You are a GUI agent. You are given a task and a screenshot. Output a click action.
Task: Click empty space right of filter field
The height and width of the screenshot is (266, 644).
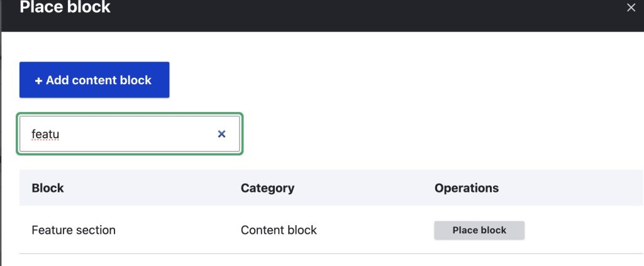pos(409,134)
